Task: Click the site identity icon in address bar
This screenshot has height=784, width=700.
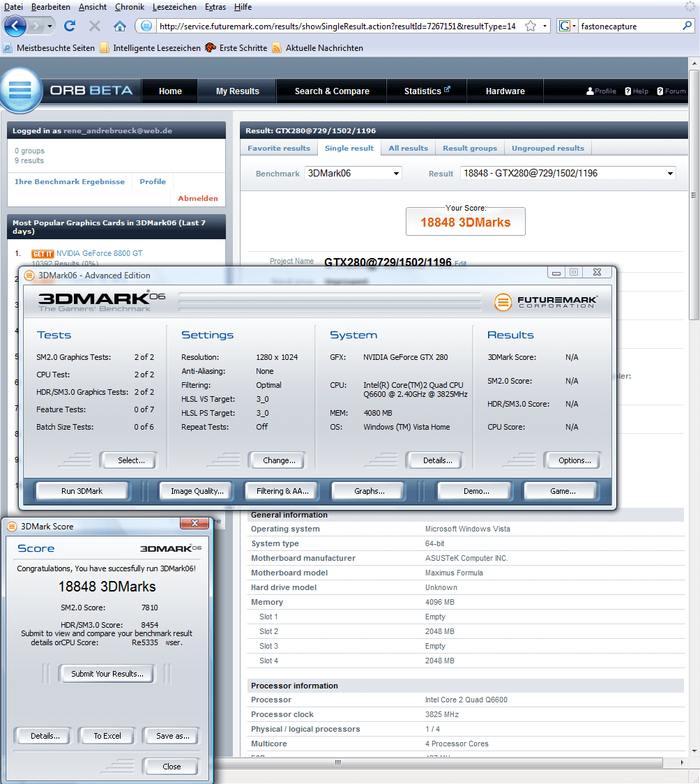Action: [x=146, y=26]
